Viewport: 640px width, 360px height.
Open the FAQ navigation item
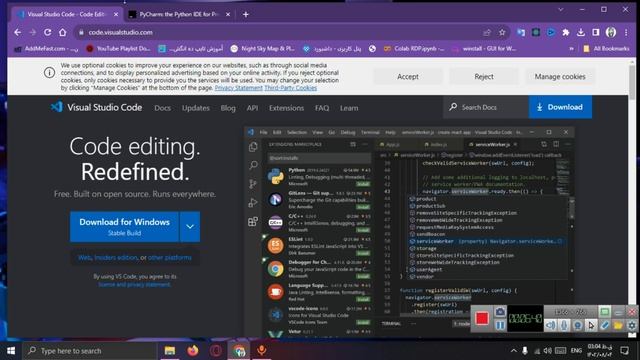322,108
